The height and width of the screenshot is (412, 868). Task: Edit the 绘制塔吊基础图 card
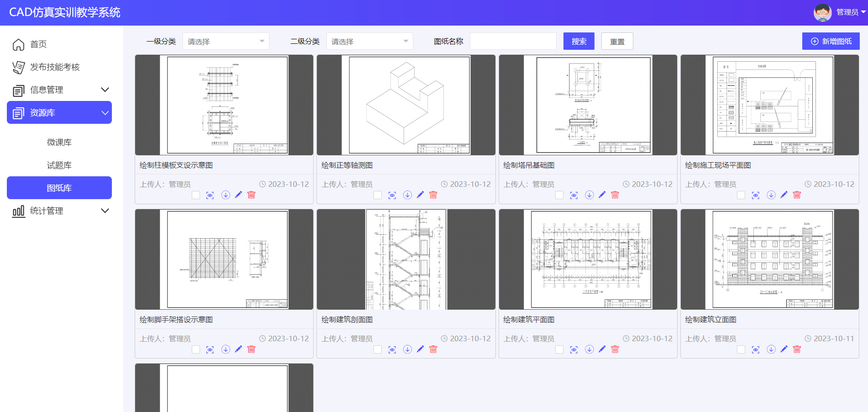point(602,195)
